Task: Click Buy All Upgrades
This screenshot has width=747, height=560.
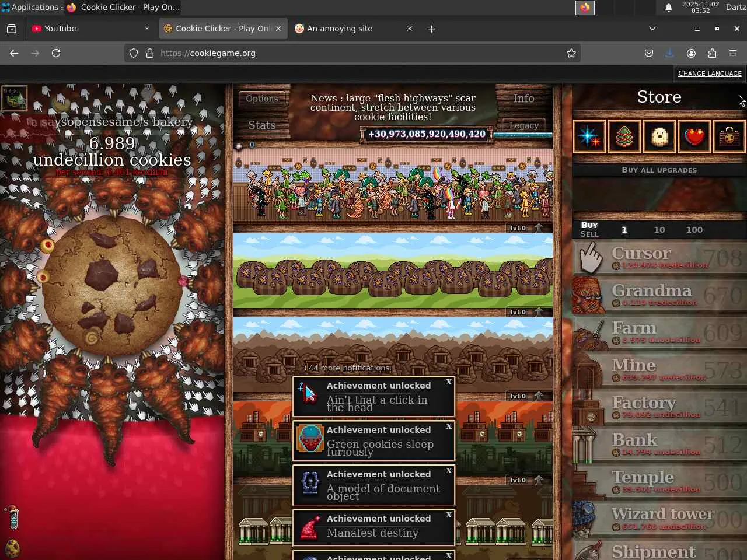Action: 659,170
